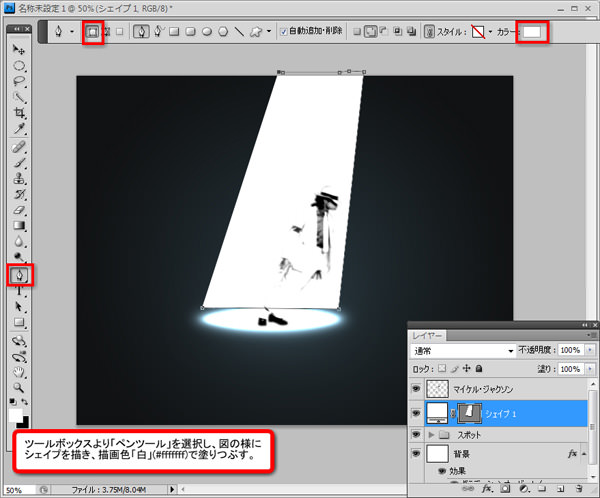Choose the Ellipse shape tool in options bar
The height and width of the screenshot is (498, 600).
207,31
